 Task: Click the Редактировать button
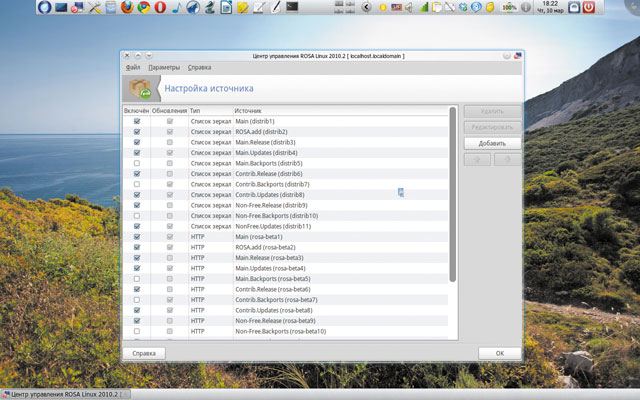(x=492, y=127)
